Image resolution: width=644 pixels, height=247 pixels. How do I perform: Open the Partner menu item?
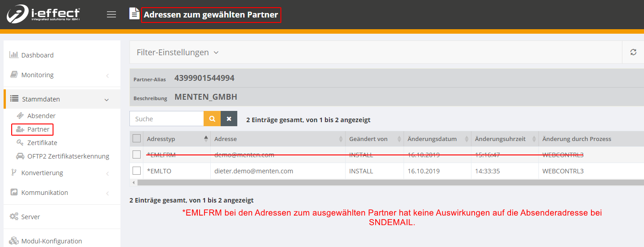[38, 129]
